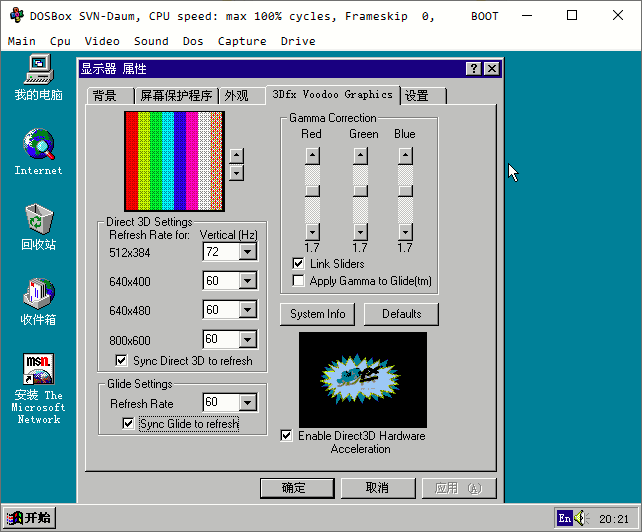The height and width of the screenshot is (532, 642).
Task: Click the speaker volume tray icon
Action: [x=581, y=518]
